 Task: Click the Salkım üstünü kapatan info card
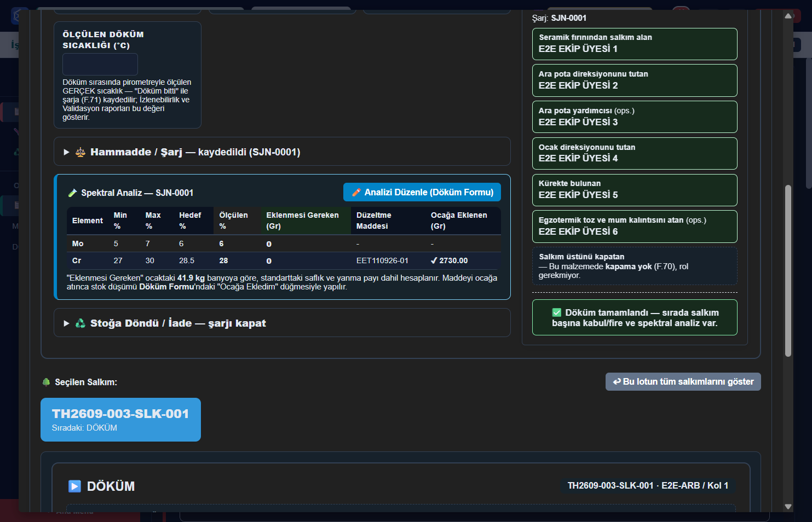(635, 266)
